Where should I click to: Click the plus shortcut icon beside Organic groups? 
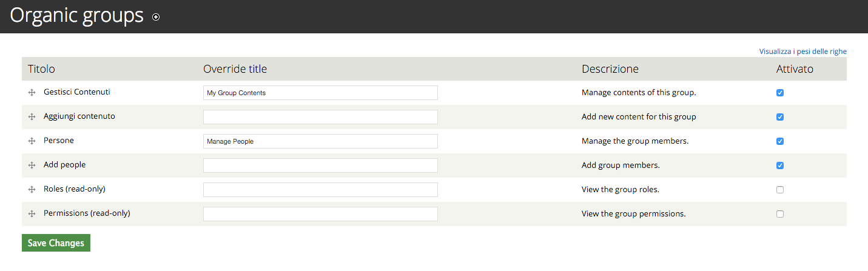coord(156,18)
